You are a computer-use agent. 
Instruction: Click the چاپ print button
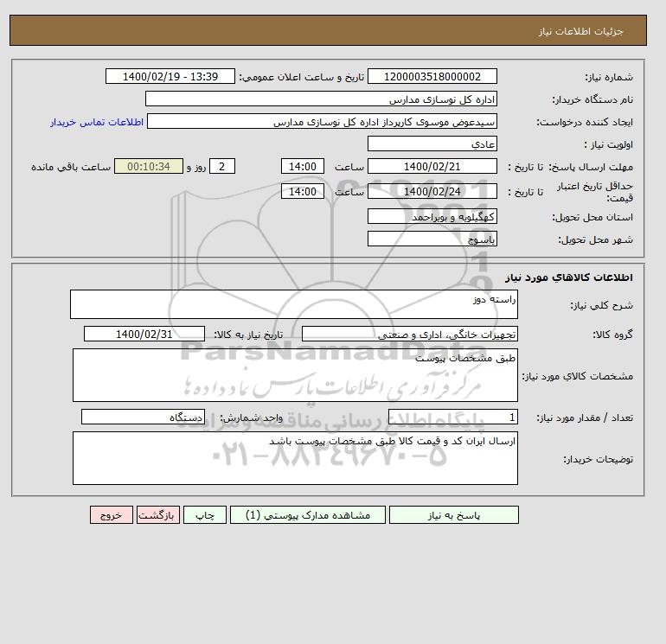205,515
